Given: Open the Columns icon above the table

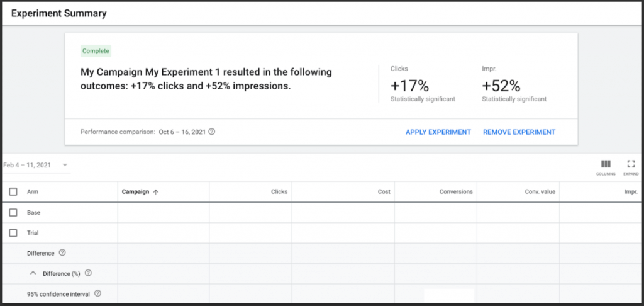Looking at the screenshot, I should pyautogui.click(x=606, y=164).
